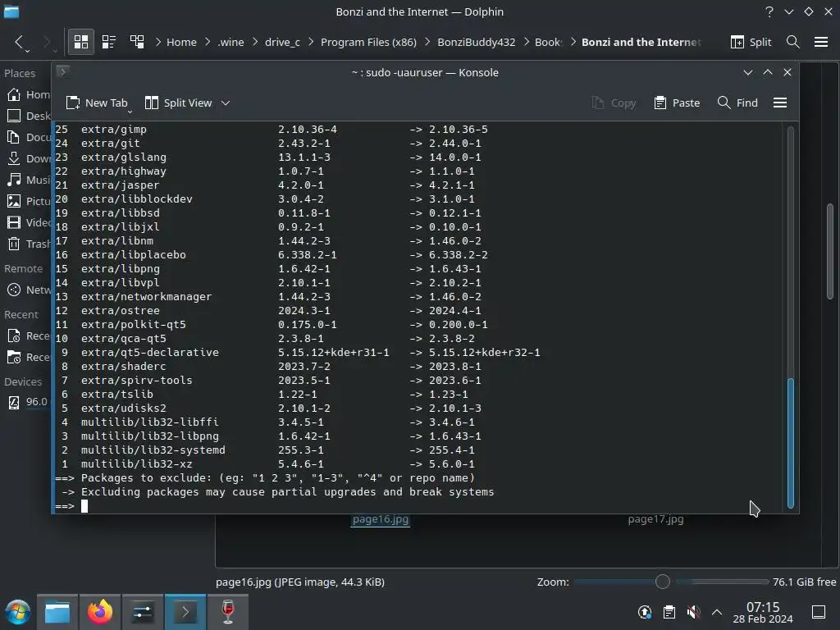Toggle muted volume tray icon

pyautogui.click(x=693, y=612)
